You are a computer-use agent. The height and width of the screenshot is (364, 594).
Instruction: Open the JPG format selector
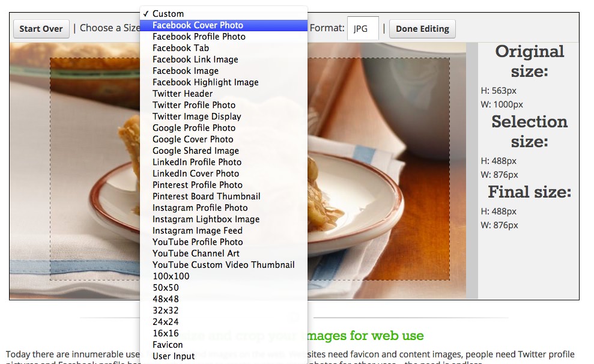pos(363,28)
